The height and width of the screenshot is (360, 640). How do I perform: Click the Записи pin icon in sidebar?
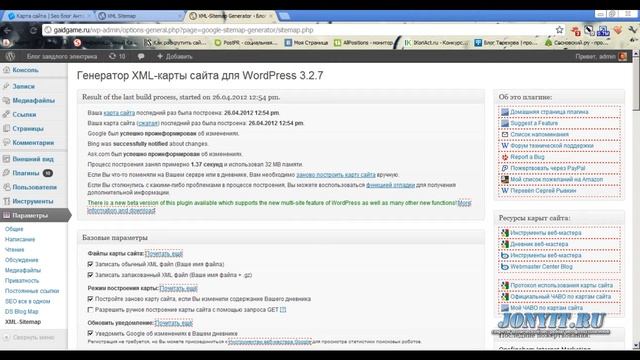point(6,87)
